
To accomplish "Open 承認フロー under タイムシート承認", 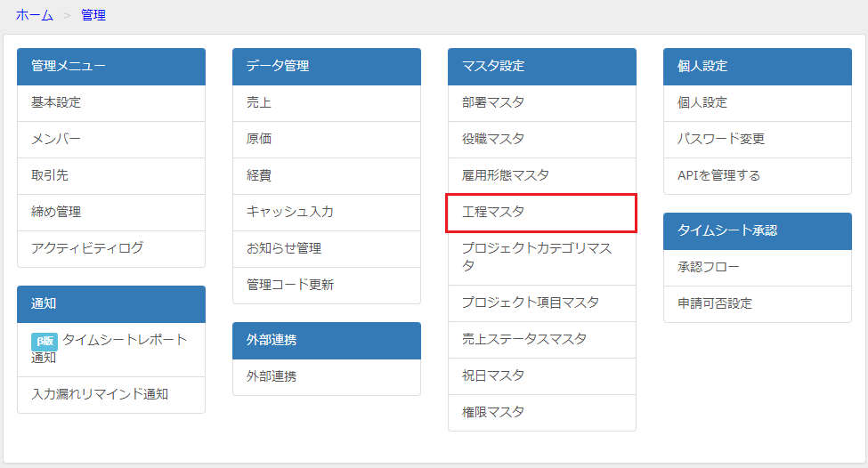I will (x=758, y=268).
